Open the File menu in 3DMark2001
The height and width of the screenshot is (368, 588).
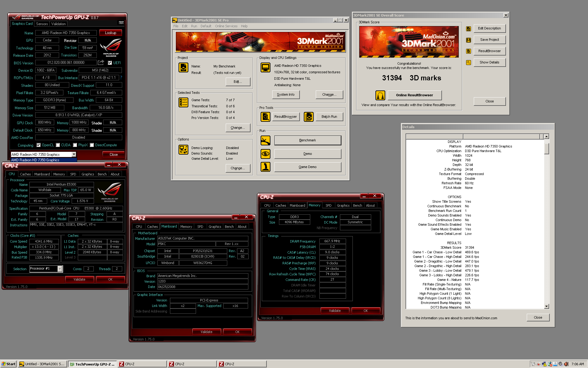point(176,26)
